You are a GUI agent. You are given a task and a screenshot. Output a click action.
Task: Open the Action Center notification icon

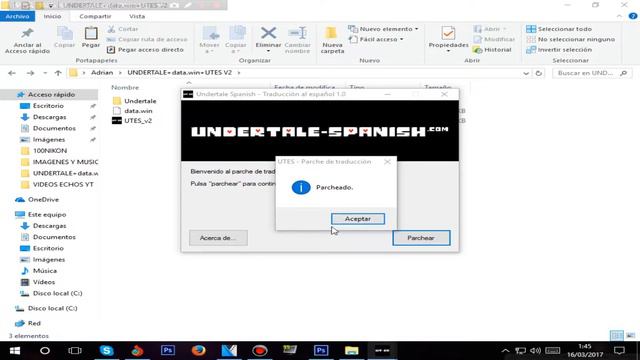pos(619,351)
